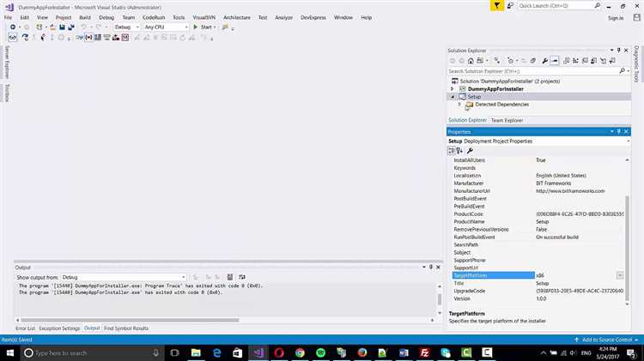Open the Architecture menu
The height and width of the screenshot is (361, 644).
point(237,18)
